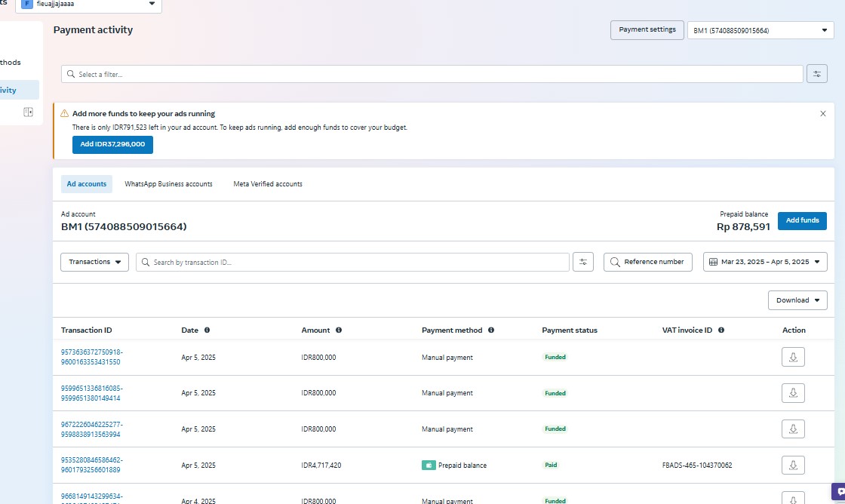Click the filter settings icon beside Select a filter

pyautogui.click(x=817, y=74)
